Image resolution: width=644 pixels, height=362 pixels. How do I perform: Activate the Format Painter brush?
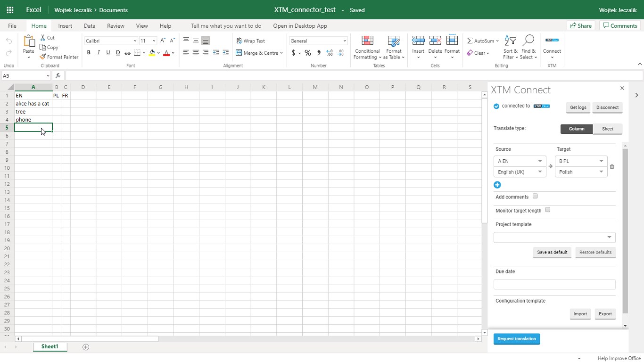[x=59, y=57]
